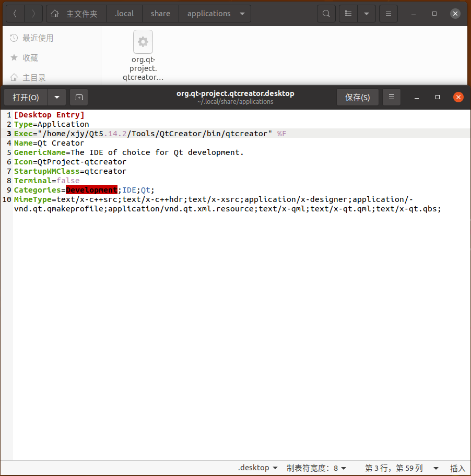This screenshot has width=471, height=476.
Task: Open the 制表符宽度 tab width dropdown
Action: [316, 468]
